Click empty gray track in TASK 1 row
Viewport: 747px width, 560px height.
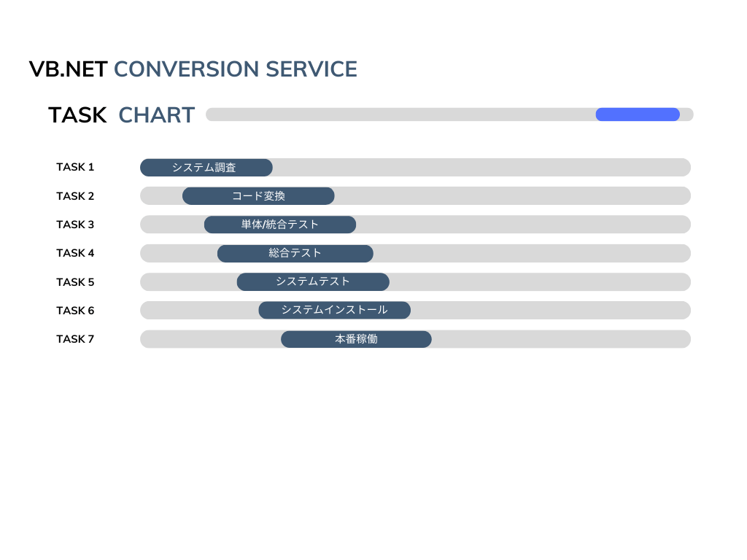click(481, 168)
